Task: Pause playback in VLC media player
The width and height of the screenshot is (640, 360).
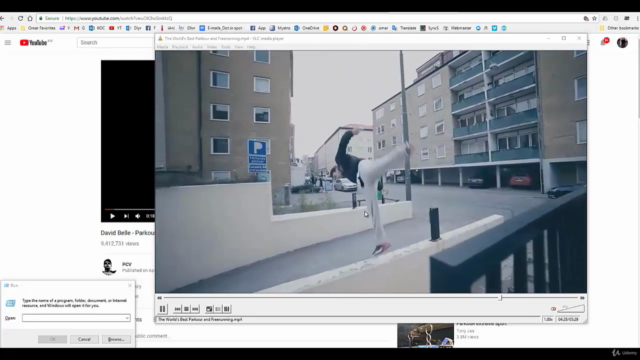Action: tap(162, 309)
